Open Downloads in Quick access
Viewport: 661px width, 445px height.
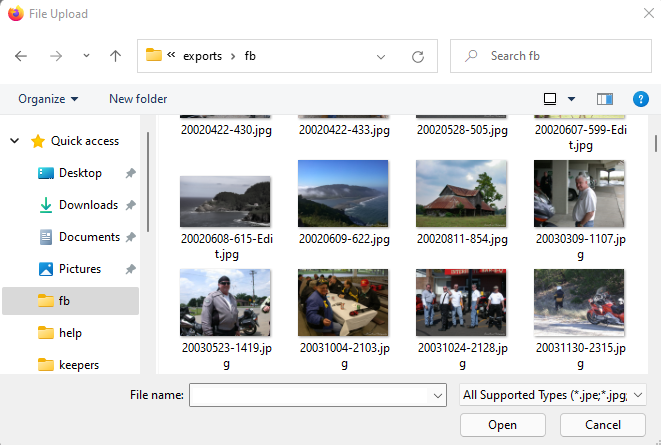[x=88, y=205]
